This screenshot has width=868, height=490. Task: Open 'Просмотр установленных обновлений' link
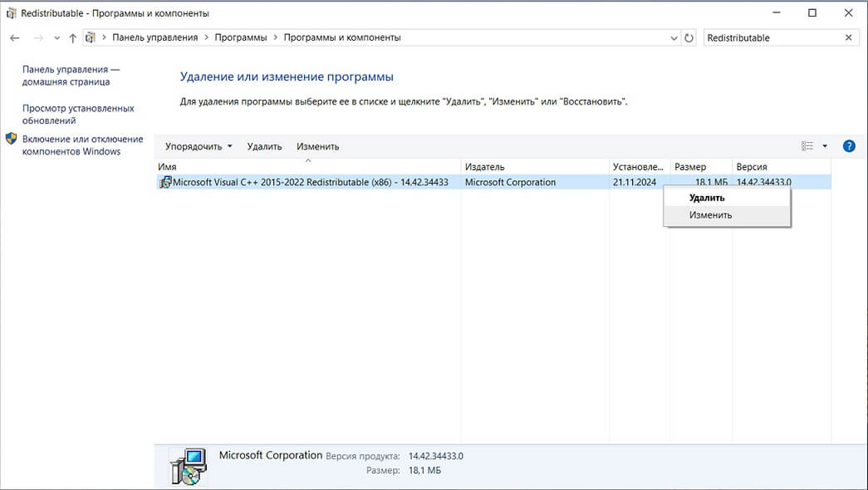click(78, 114)
